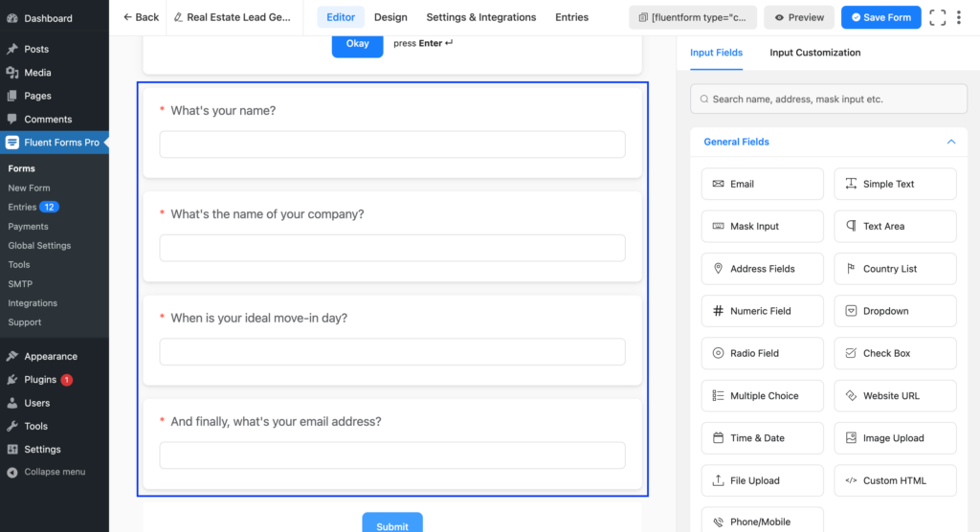Add the Address Fields element
The image size is (980, 532).
(762, 269)
